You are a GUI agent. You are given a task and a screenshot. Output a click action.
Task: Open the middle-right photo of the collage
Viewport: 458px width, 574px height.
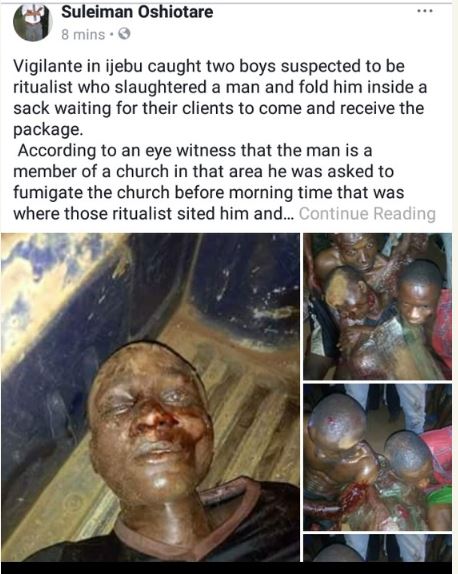377,457
